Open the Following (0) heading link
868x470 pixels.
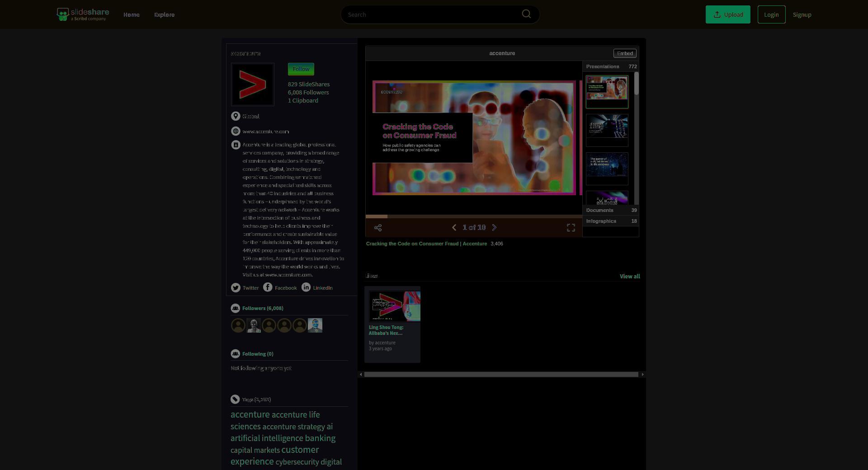tap(258, 354)
